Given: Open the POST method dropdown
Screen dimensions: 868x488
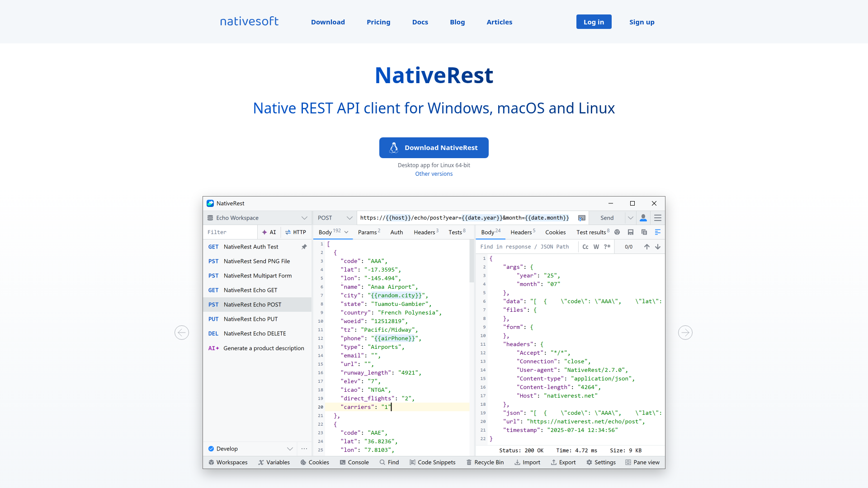Looking at the screenshot, I should click(349, 218).
